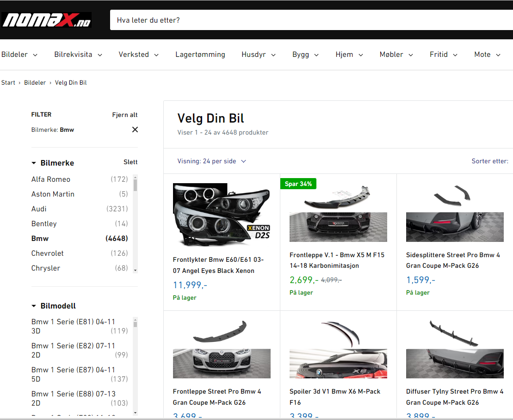513x420 pixels.
Task: Click the Bilmerke list scroll down arrow
Action: [x=135, y=271]
